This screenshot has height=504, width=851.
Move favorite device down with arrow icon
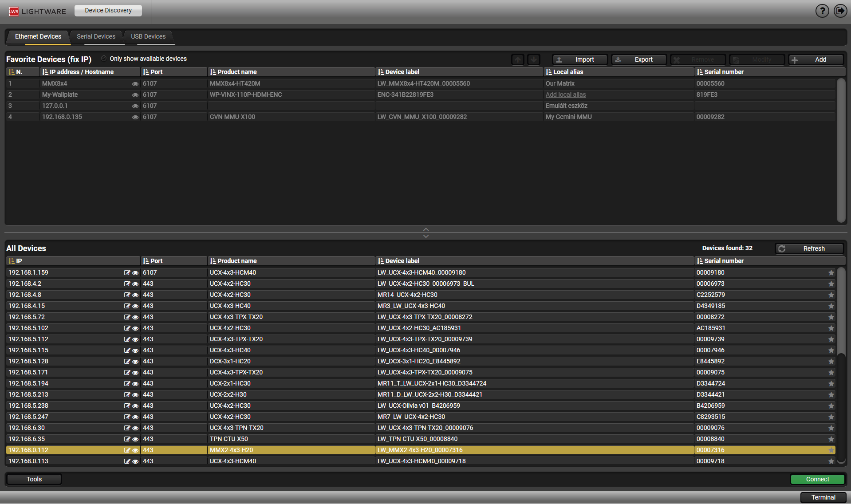(534, 59)
